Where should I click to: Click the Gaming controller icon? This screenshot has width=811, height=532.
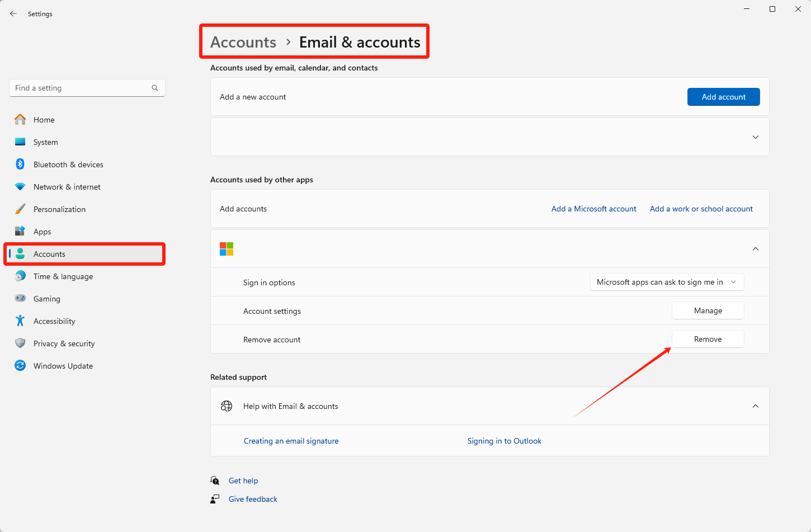tap(20, 299)
